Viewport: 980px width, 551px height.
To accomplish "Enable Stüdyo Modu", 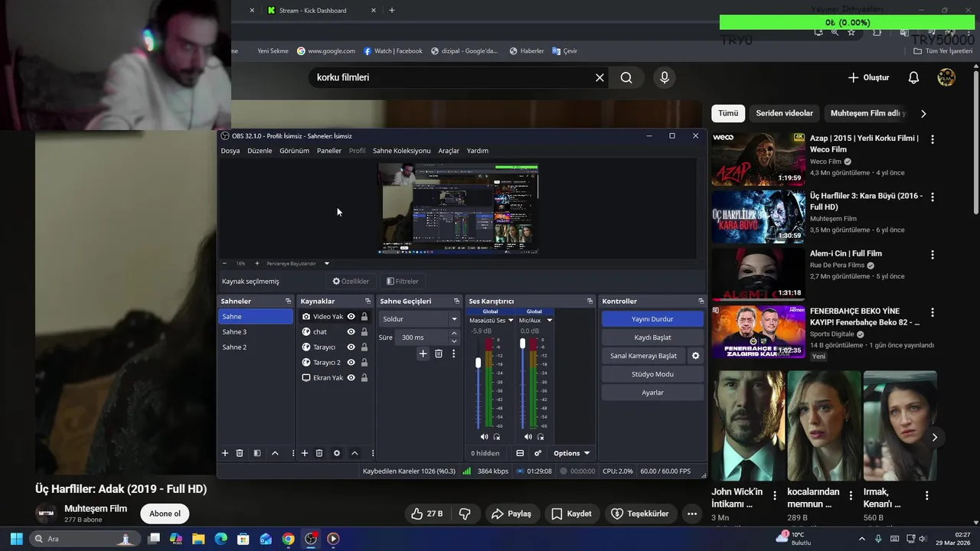I will pos(652,374).
